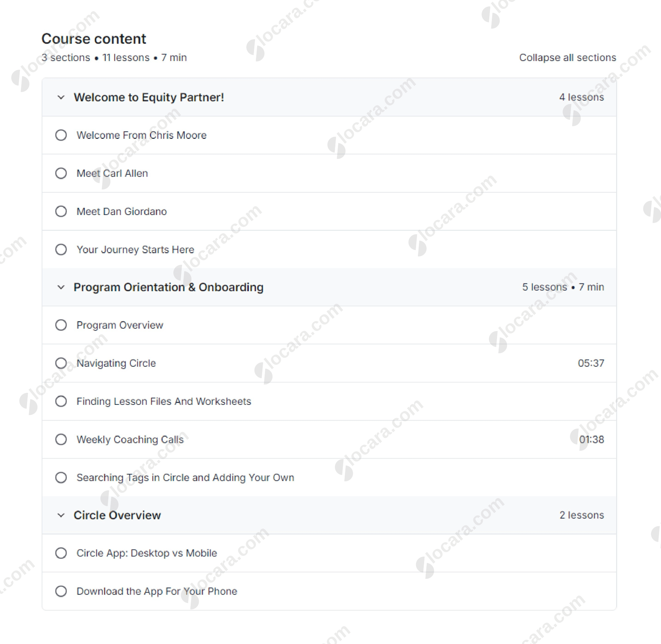Image resolution: width=661 pixels, height=644 pixels.
Task: Click the 05:37 duration of Navigating Circle
Action: (591, 363)
